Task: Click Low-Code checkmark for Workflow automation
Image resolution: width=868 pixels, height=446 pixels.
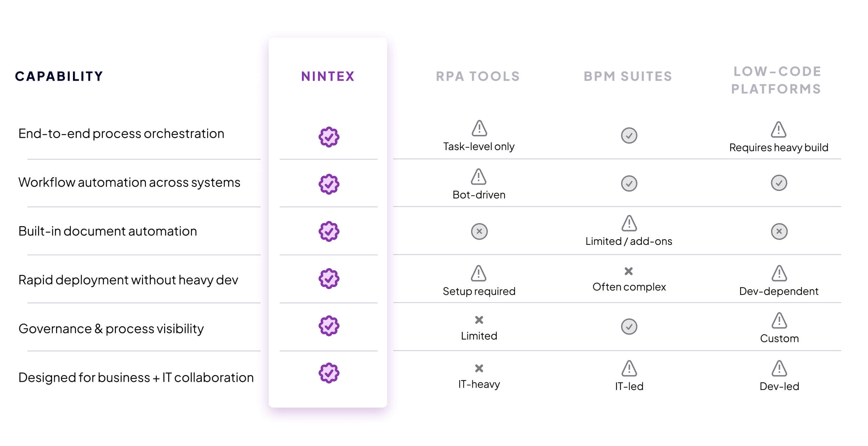Action: (x=779, y=183)
